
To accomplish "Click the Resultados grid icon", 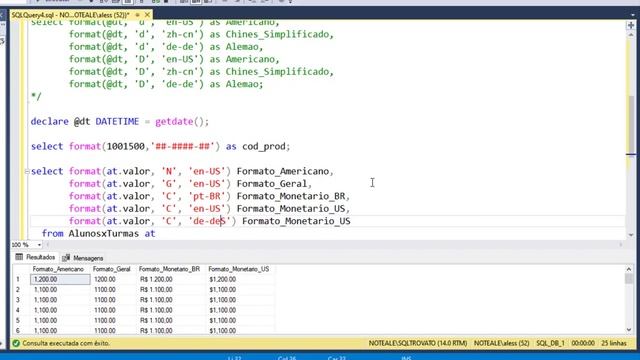I will [19, 257].
